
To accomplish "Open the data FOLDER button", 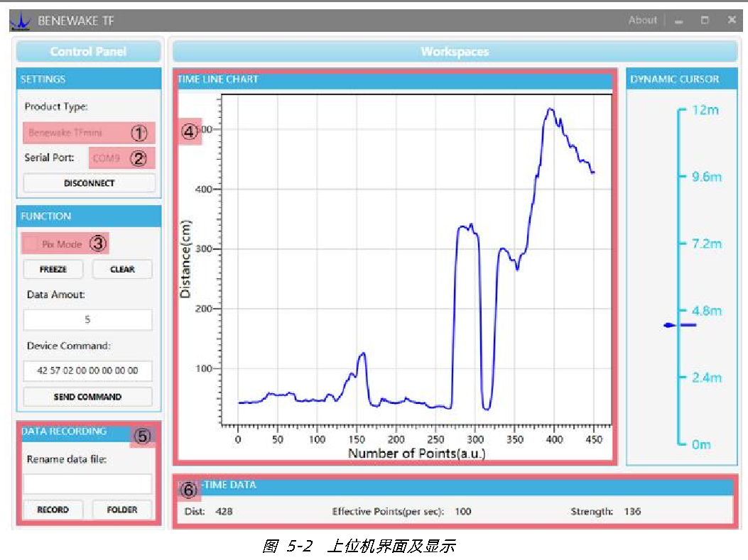I will pyautogui.click(x=122, y=510).
